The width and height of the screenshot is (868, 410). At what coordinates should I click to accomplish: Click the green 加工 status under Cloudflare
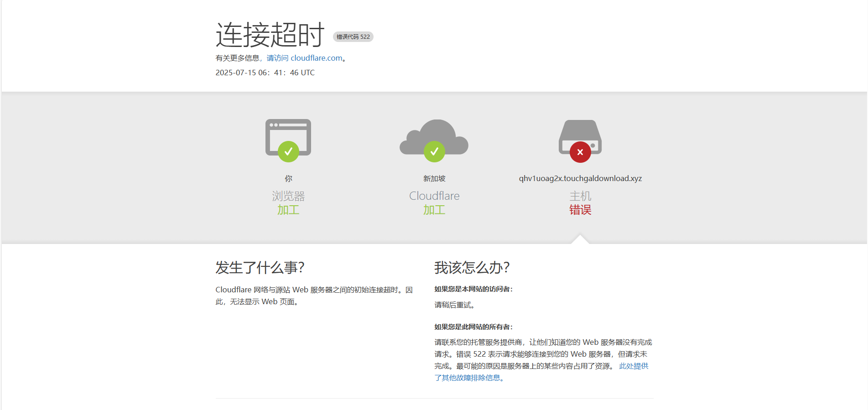(434, 210)
